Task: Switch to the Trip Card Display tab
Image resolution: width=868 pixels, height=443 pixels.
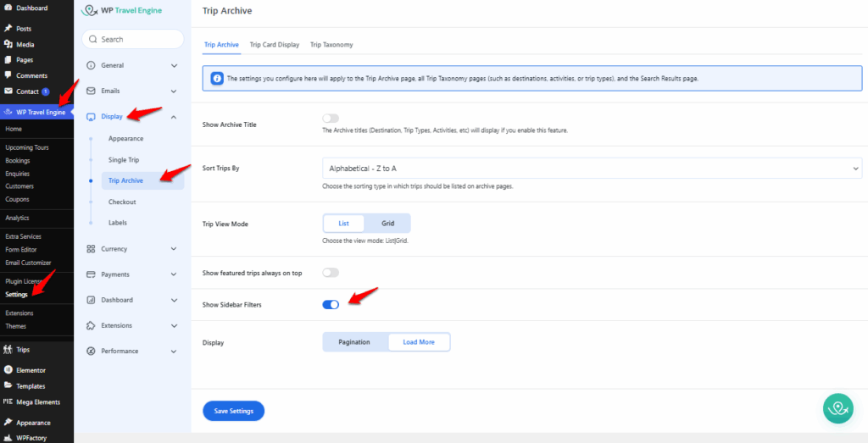Action: pos(274,44)
